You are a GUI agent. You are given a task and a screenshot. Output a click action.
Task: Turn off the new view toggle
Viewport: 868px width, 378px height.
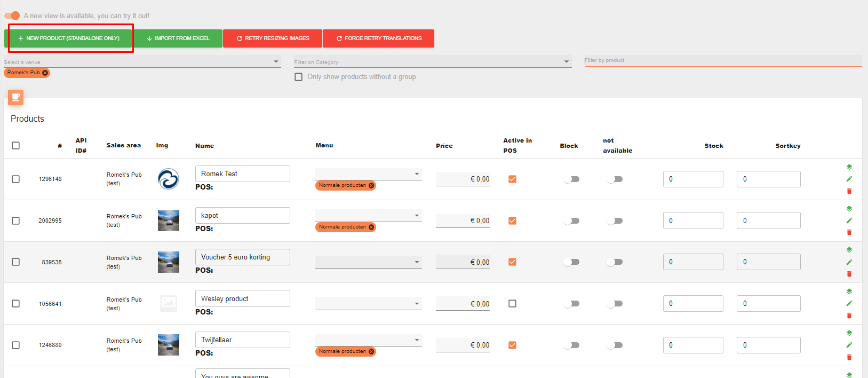(x=12, y=15)
